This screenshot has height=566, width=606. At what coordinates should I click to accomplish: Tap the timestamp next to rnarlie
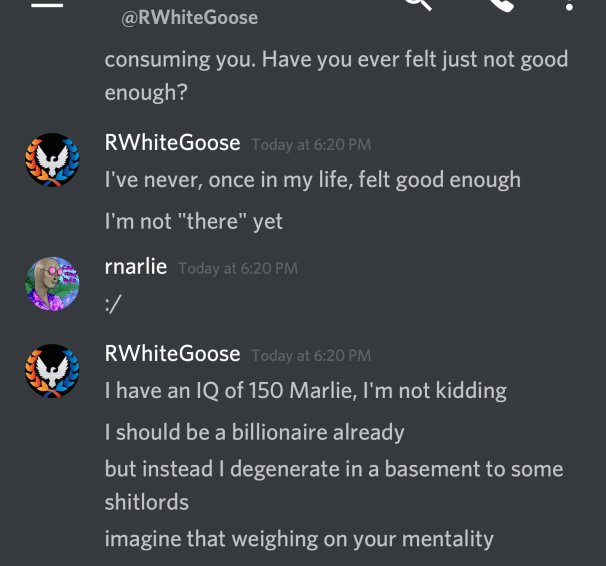point(238,269)
